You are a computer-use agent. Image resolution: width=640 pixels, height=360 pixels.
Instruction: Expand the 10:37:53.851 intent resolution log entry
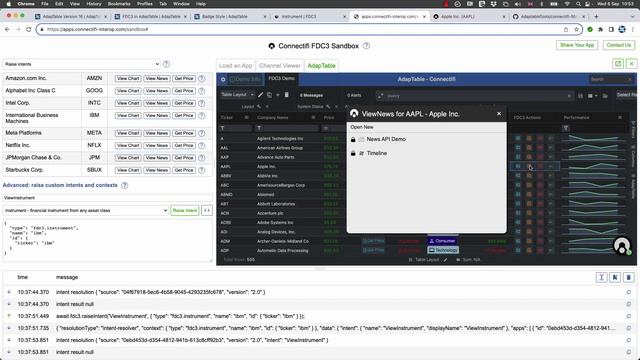[x=9, y=340]
